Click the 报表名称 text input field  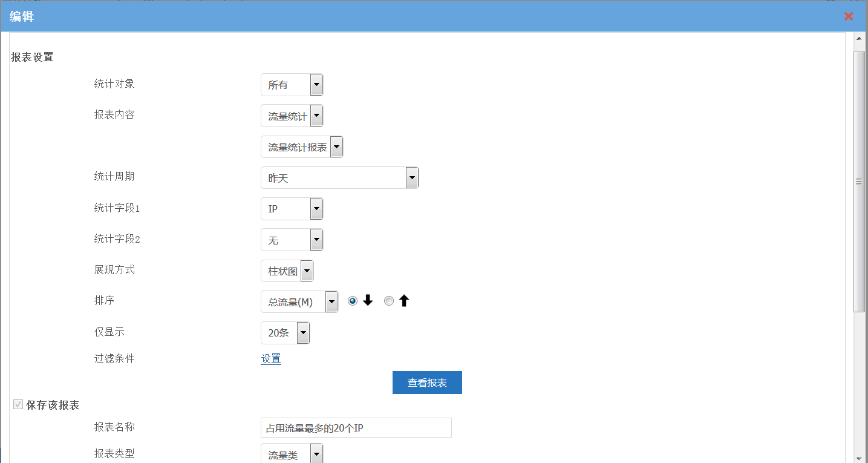tap(356, 428)
